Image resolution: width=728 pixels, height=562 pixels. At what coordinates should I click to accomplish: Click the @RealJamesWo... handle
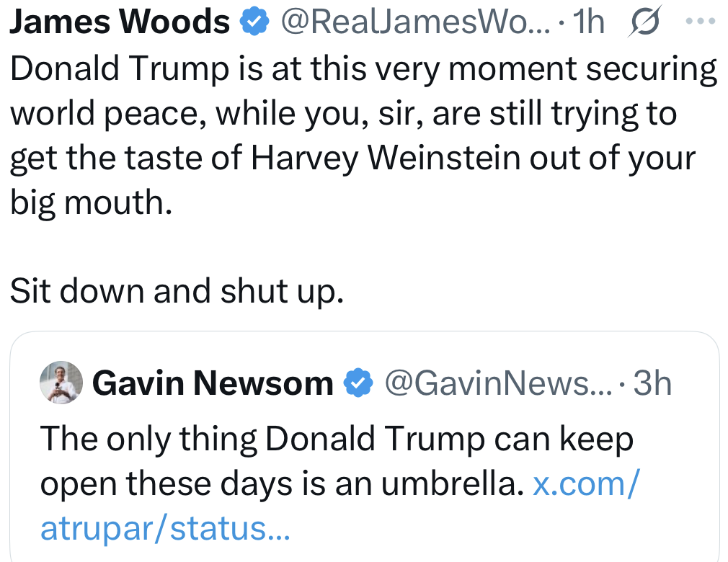[x=416, y=23]
